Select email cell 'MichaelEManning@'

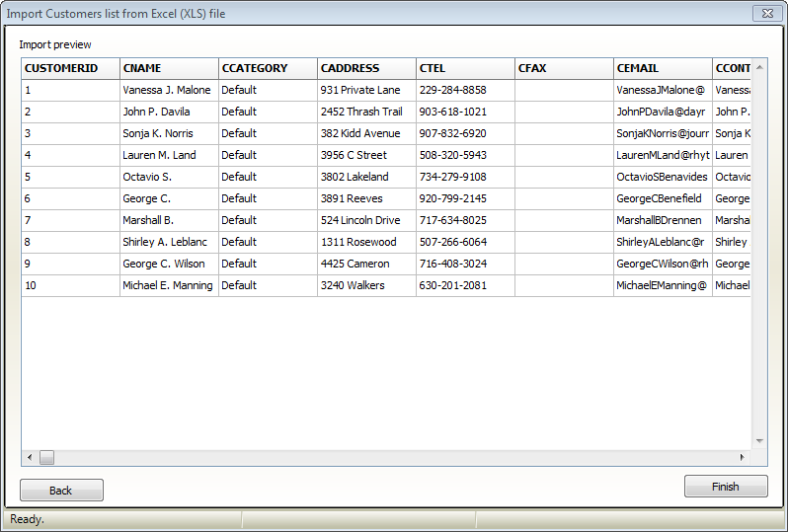coord(663,285)
